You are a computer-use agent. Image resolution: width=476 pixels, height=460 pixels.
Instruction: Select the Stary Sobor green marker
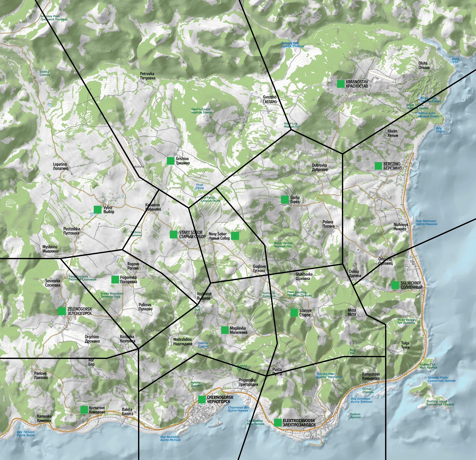[x=173, y=234]
